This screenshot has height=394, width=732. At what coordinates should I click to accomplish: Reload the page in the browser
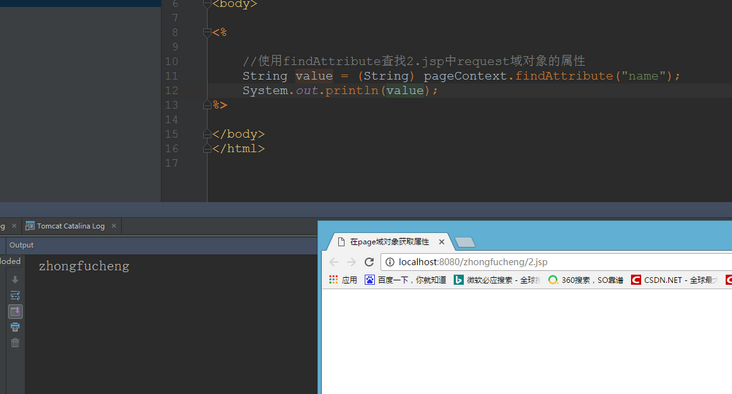click(369, 262)
